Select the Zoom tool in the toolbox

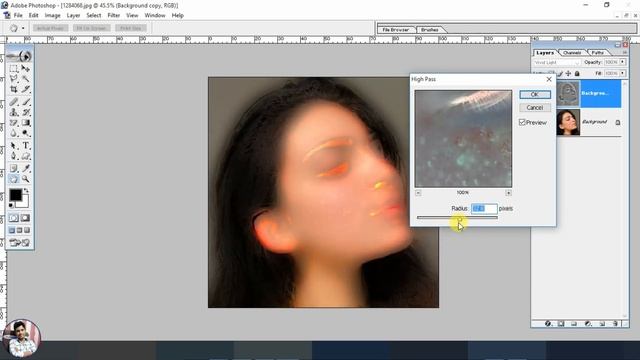tap(26, 179)
